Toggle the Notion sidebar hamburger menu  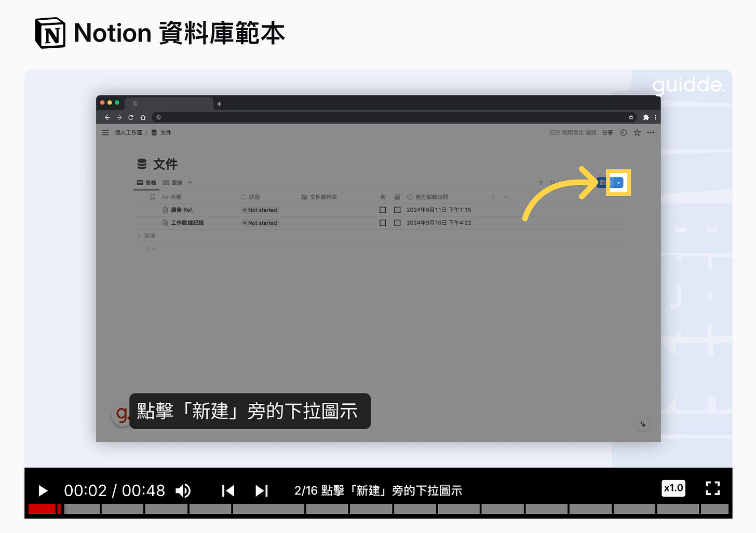105,132
